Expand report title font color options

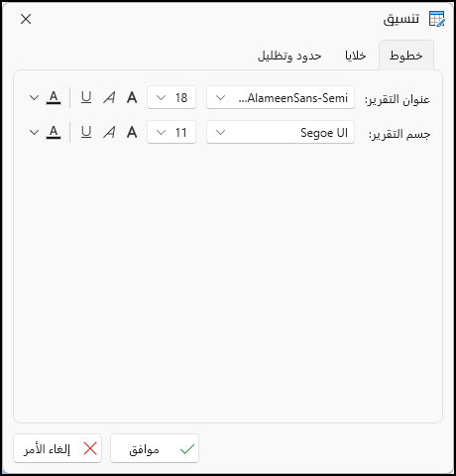point(34,97)
